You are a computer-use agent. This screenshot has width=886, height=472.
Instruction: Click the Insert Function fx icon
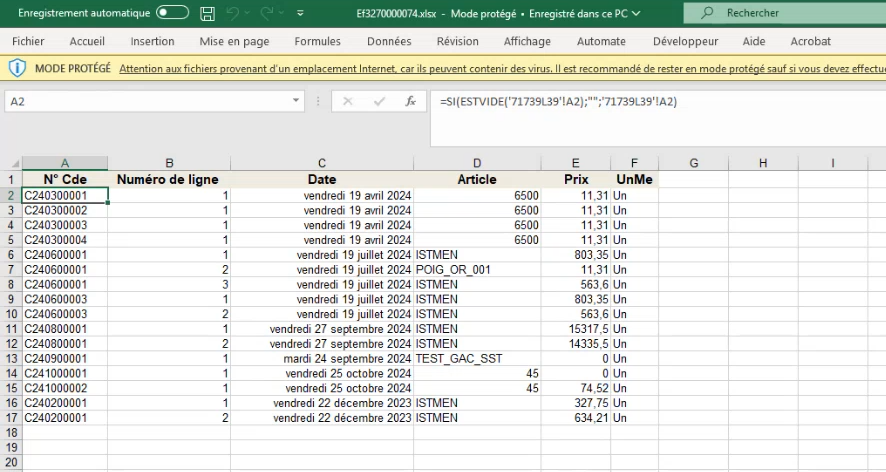(x=410, y=101)
